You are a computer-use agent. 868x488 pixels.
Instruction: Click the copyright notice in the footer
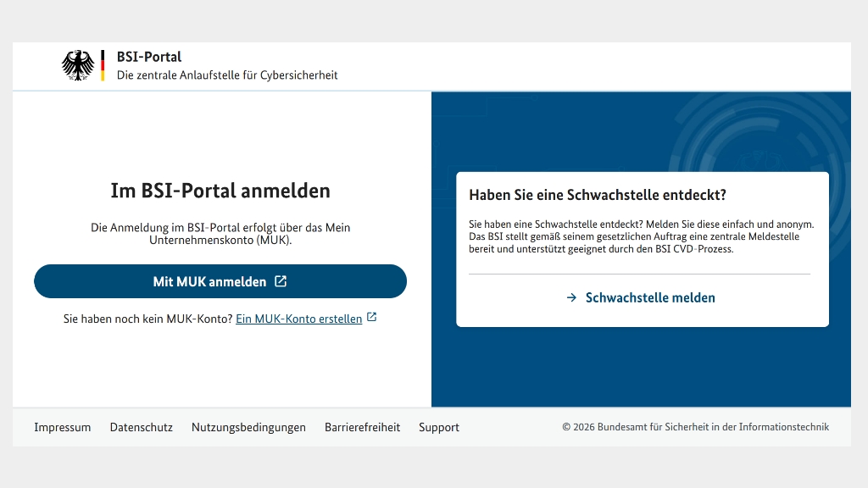695,427
